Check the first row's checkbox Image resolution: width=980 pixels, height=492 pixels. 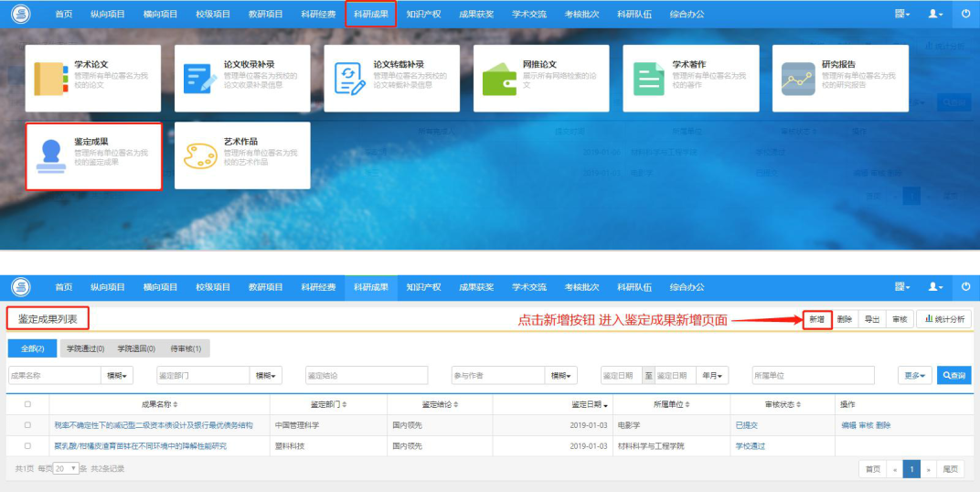pyautogui.click(x=27, y=425)
